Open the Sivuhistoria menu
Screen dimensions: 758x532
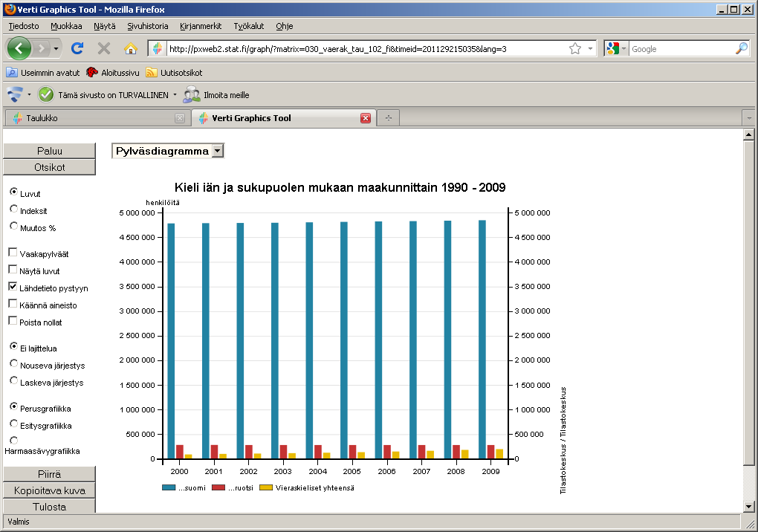tap(147, 26)
